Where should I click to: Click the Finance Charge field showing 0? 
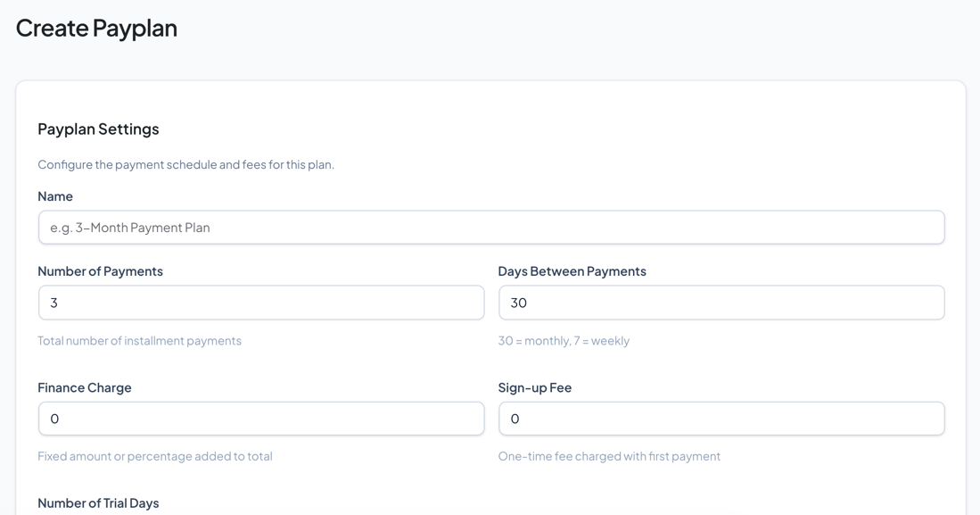point(260,418)
